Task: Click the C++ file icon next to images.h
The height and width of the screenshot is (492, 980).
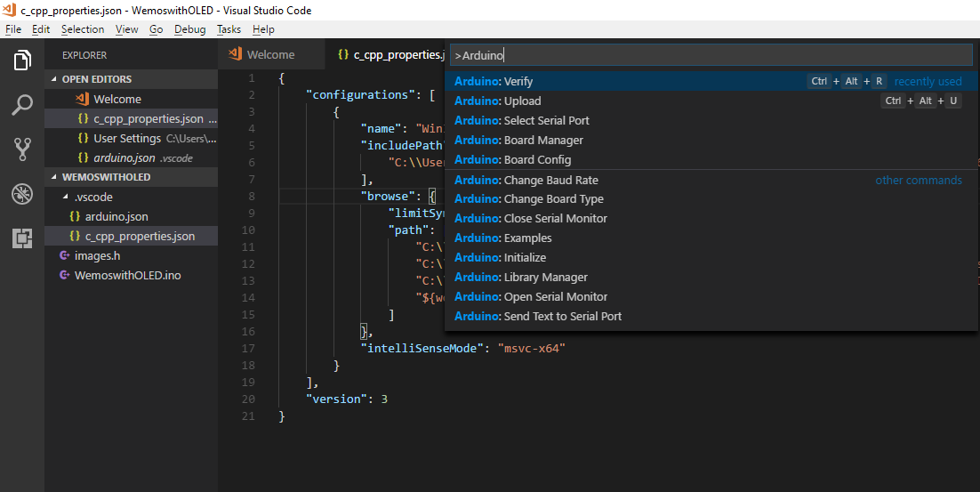Action: pos(64,255)
